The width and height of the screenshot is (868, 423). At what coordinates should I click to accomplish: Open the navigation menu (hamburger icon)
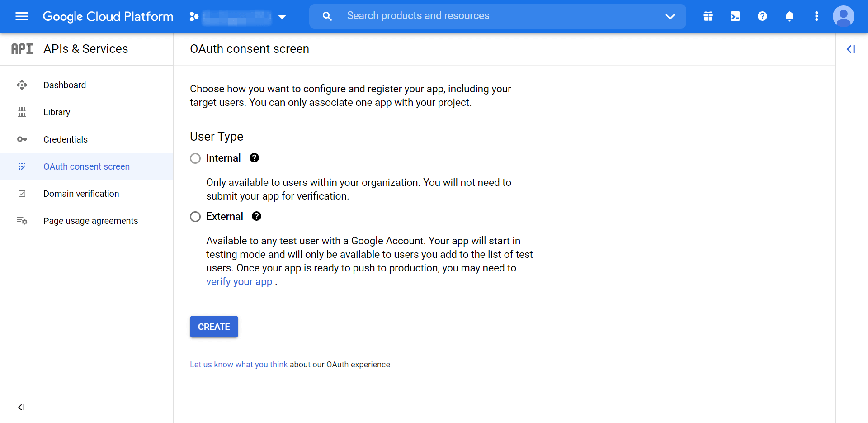coord(21,16)
